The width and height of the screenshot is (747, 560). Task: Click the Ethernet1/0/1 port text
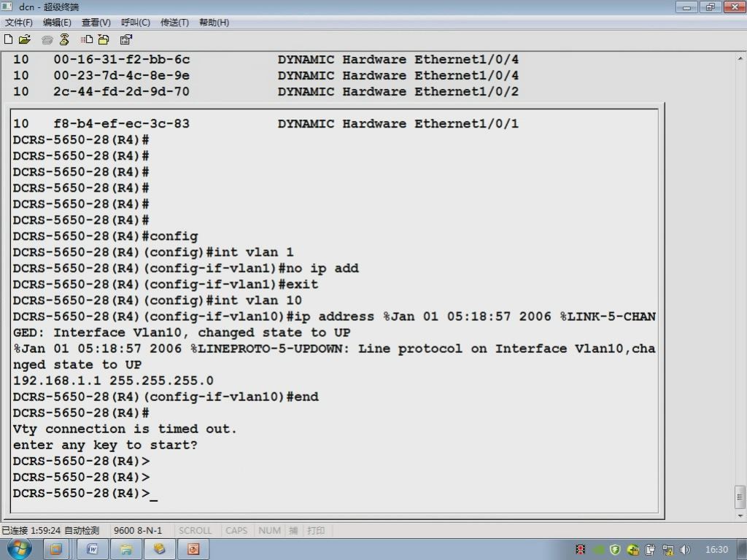pos(466,124)
